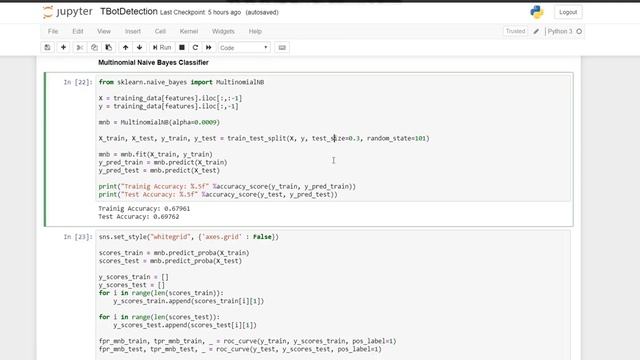
Task: Click the In [23] cell prompt
Action: [78, 237]
